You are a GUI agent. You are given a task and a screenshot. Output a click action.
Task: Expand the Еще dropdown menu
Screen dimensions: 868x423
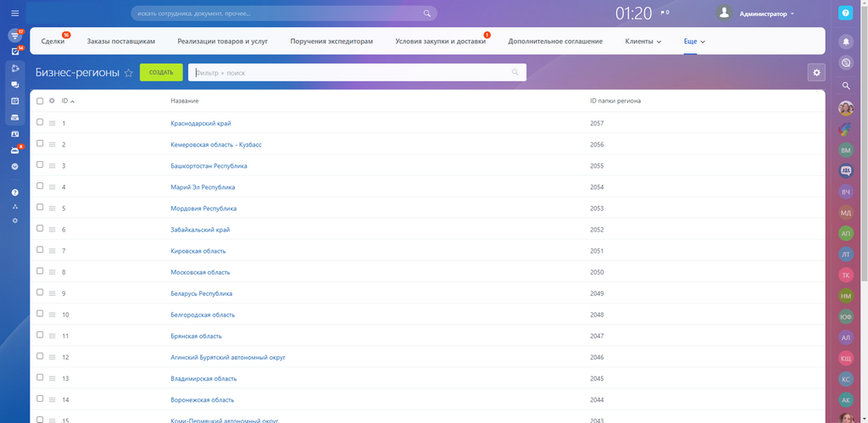pyautogui.click(x=694, y=41)
